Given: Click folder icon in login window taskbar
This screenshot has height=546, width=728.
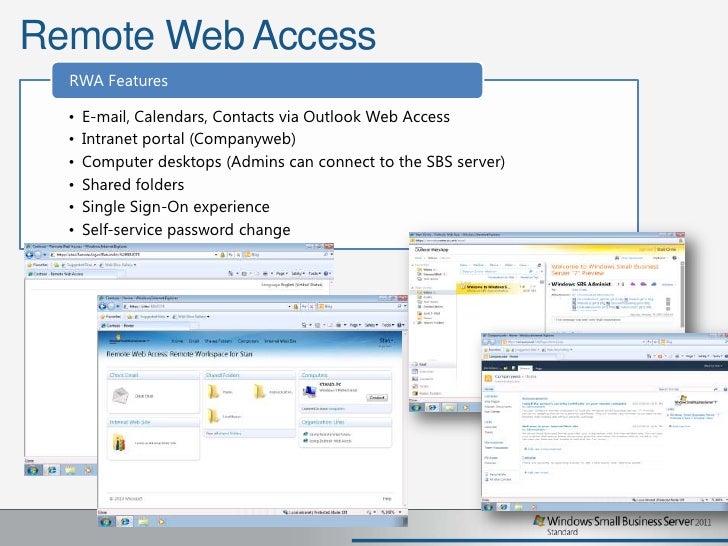Looking at the screenshot, I should click(x=70, y=470).
